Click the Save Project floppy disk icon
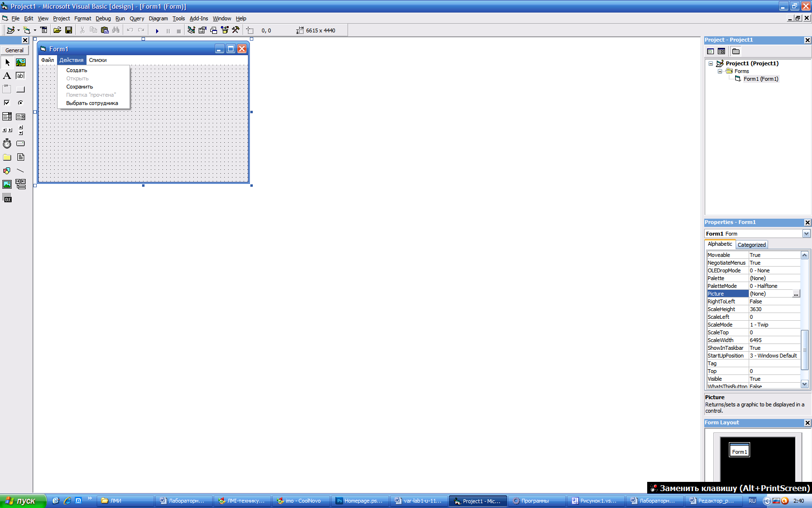Viewport: 812px width, 508px height. tap(69, 30)
